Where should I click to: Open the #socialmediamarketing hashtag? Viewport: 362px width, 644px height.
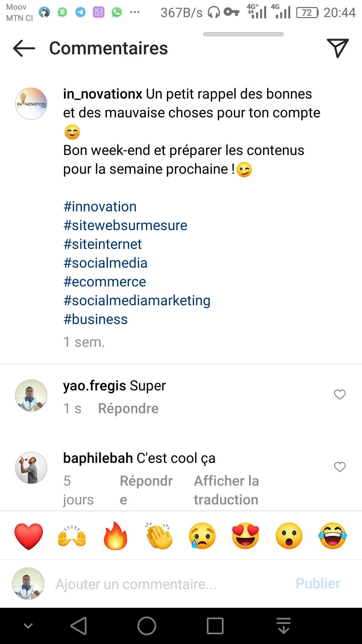pos(137,301)
